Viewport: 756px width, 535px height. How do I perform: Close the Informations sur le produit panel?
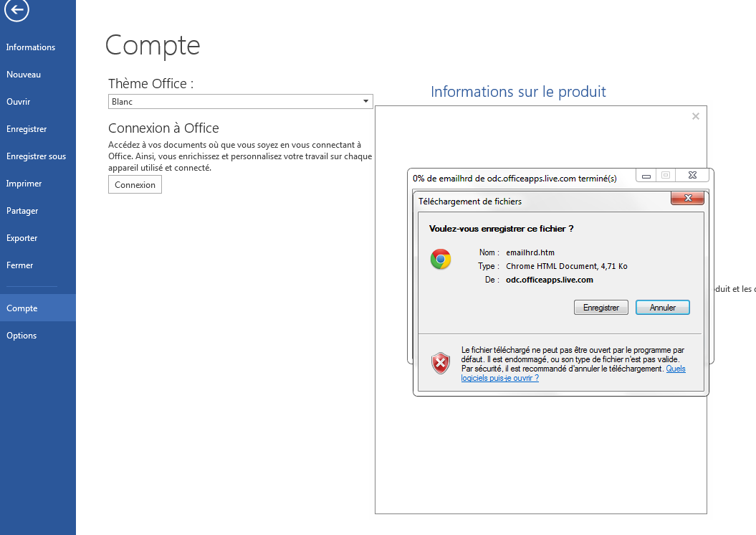[x=695, y=116]
